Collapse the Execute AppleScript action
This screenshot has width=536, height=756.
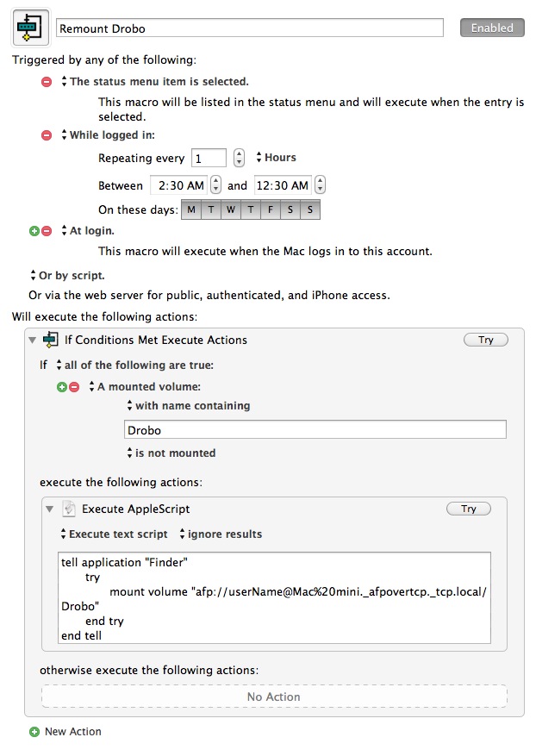[x=49, y=509]
